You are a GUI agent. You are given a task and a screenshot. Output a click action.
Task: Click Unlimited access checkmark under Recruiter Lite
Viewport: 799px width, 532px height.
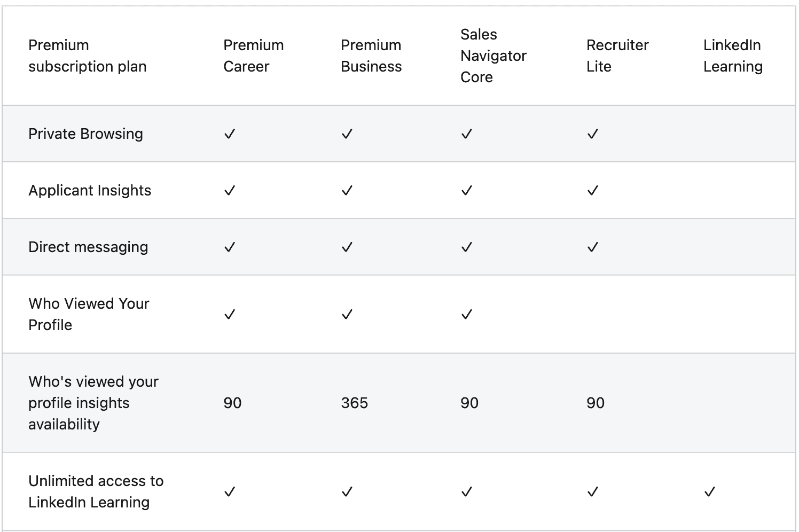click(592, 492)
